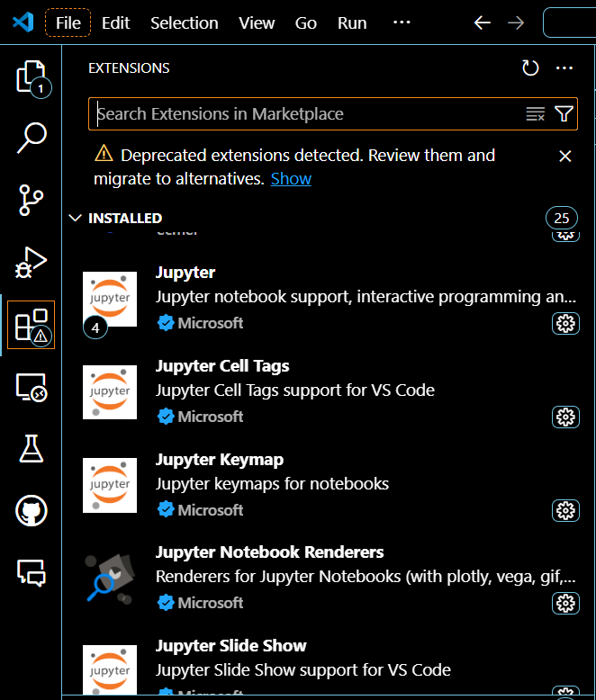Image resolution: width=596 pixels, height=700 pixels.
Task: Open the Testing flask view
Action: coord(32,448)
